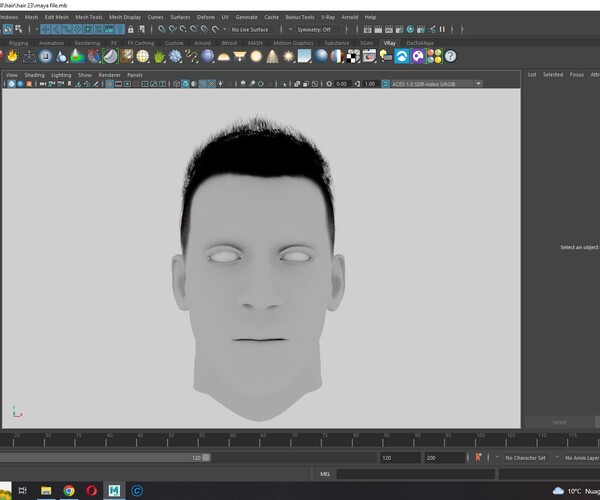Click the viewport bookmark icon

click(69, 84)
